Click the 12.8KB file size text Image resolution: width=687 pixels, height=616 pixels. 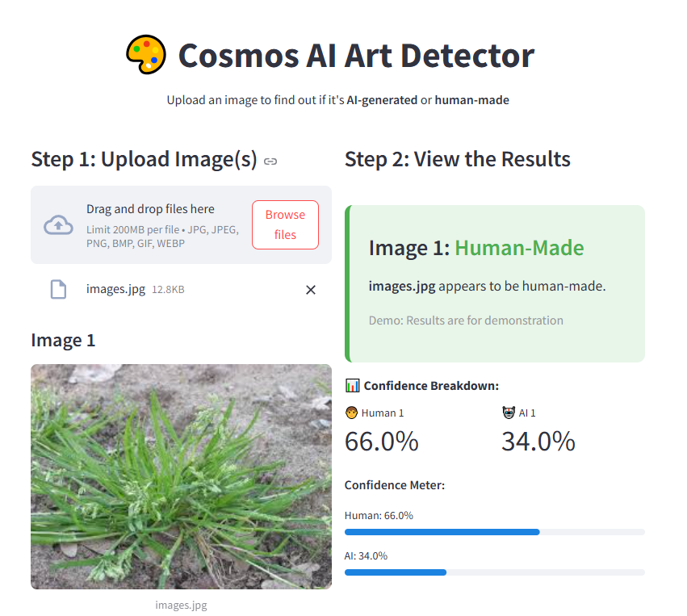[x=168, y=290]
